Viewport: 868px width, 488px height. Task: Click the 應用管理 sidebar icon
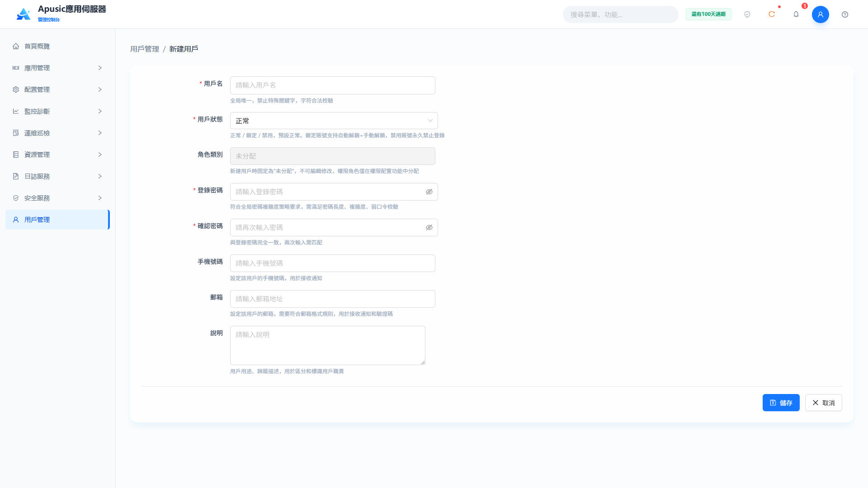point(16,68)
